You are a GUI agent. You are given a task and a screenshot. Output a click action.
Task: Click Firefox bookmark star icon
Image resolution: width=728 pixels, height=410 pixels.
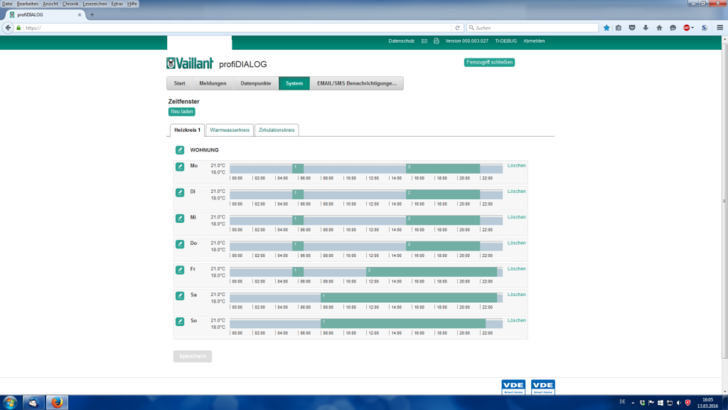[606, 27]
